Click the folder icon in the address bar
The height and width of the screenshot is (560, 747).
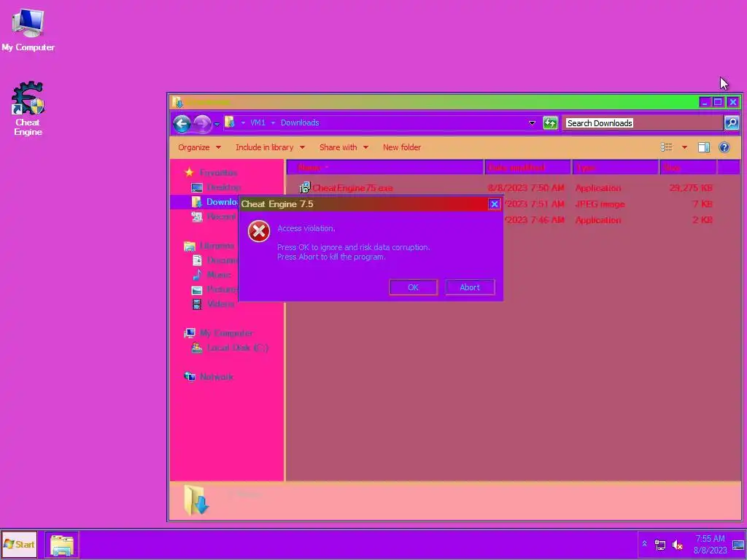click(230, 122)
